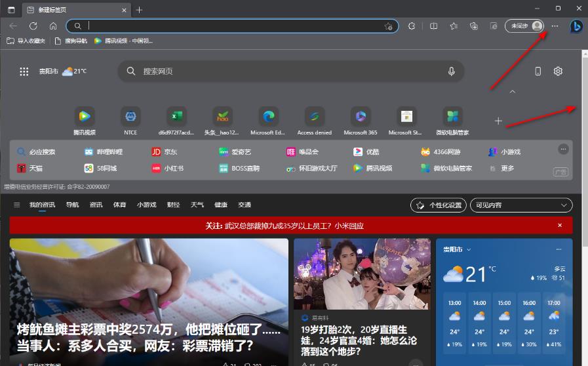
Task: Collapse quick links with chevron up
Action: [512, 92]
